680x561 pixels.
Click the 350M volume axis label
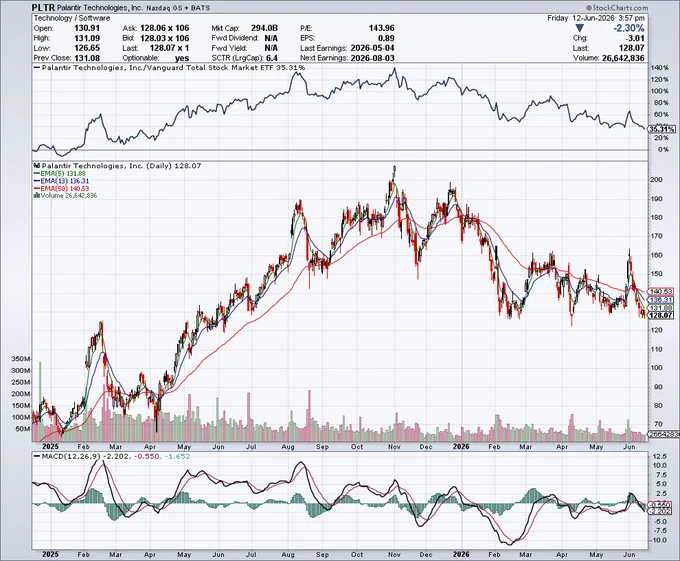tap(21, 359)
